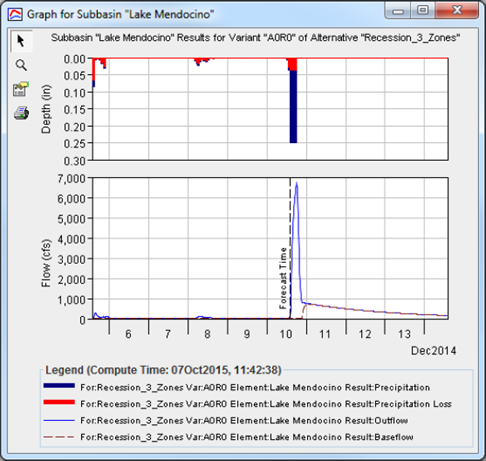
Task: Minimize the Lake Mendocino graph window
Action: pos(398,11)
